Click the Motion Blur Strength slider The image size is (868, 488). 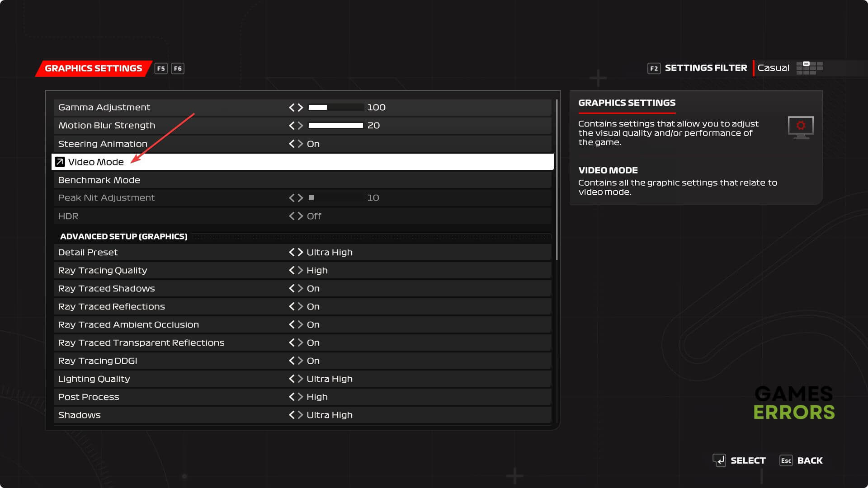pos(335,126)
